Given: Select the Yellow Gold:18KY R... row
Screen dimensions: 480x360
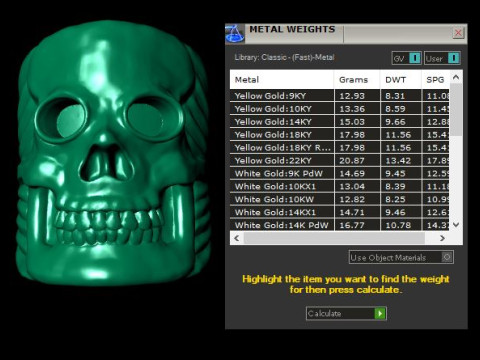Looking at the screenshot, I should [339, 148].
